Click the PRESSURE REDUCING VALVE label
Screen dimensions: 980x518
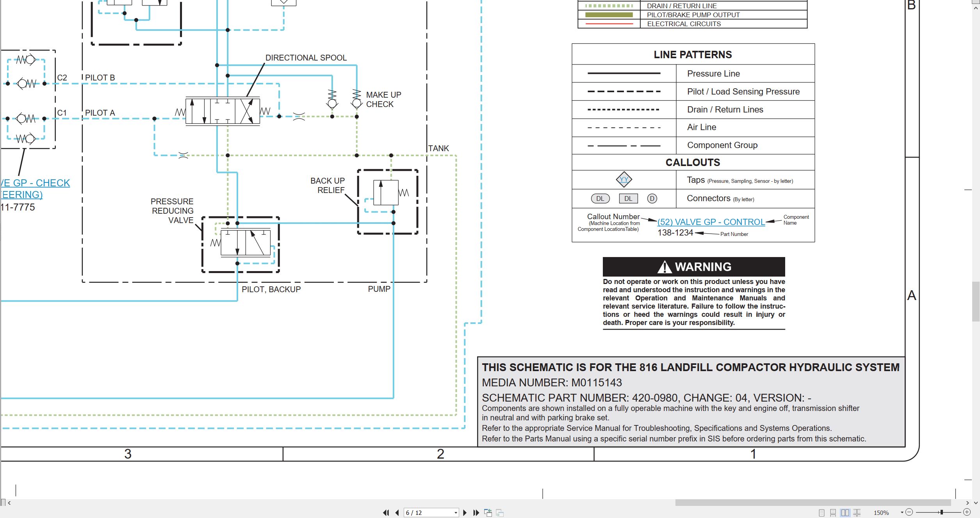172,211
